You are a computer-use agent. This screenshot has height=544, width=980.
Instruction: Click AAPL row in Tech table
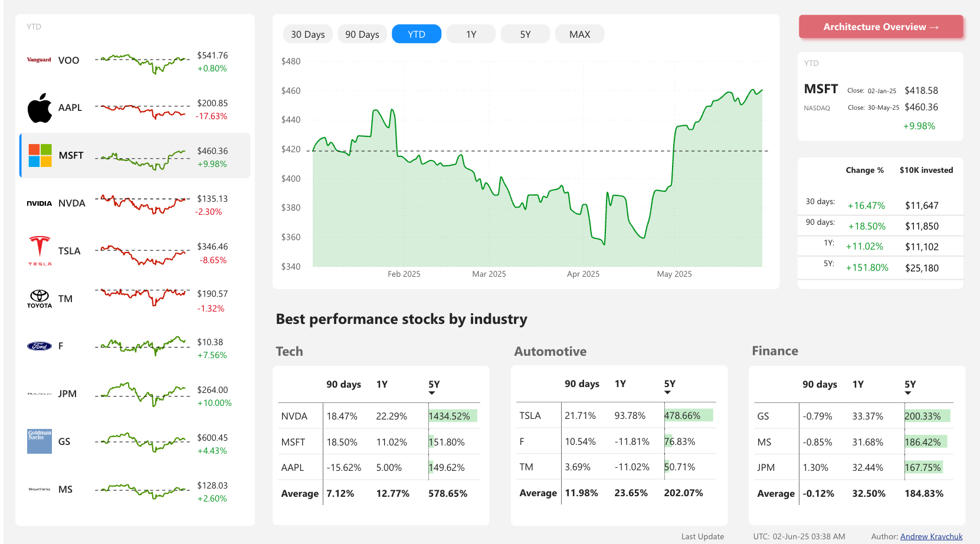(379, 467)
